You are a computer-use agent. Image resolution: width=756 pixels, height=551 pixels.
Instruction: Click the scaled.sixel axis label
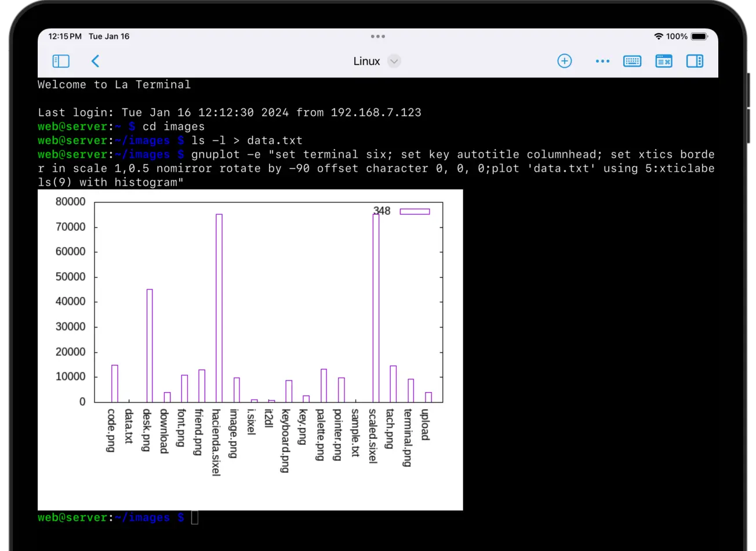click(373, 436)
